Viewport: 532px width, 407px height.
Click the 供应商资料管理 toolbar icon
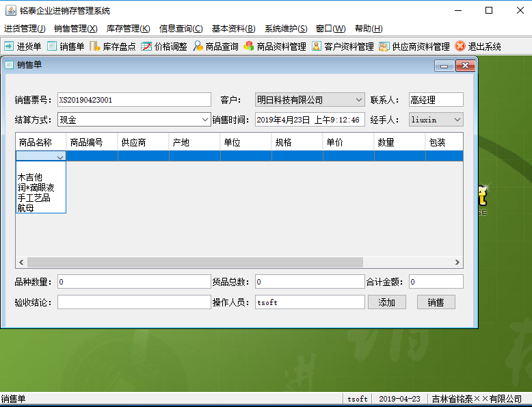[384, 46]
